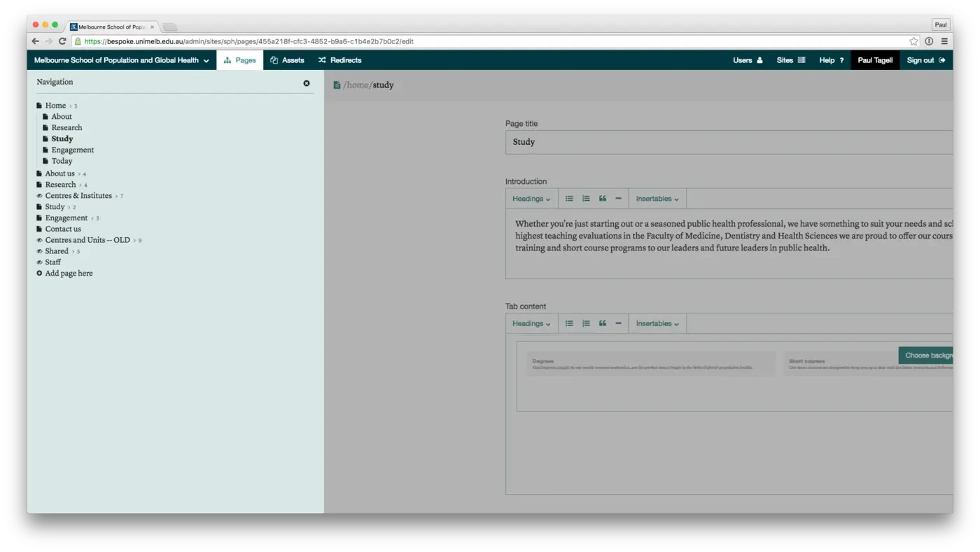The width and height of the screenshot is (980, 552).
Task: Open the Chrome hamburger menu
Action: (x=944, y=41)
